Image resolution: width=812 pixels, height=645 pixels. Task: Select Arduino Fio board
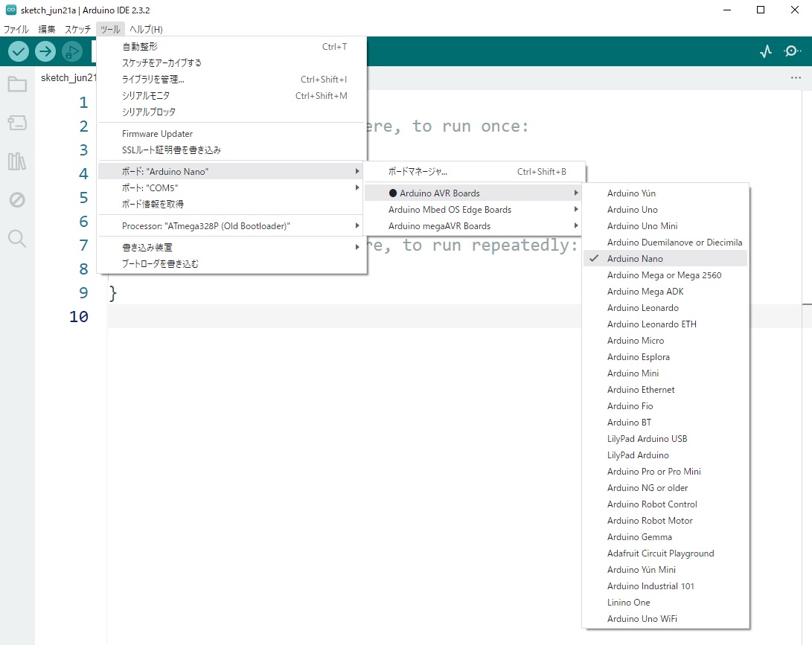point(665,406)
